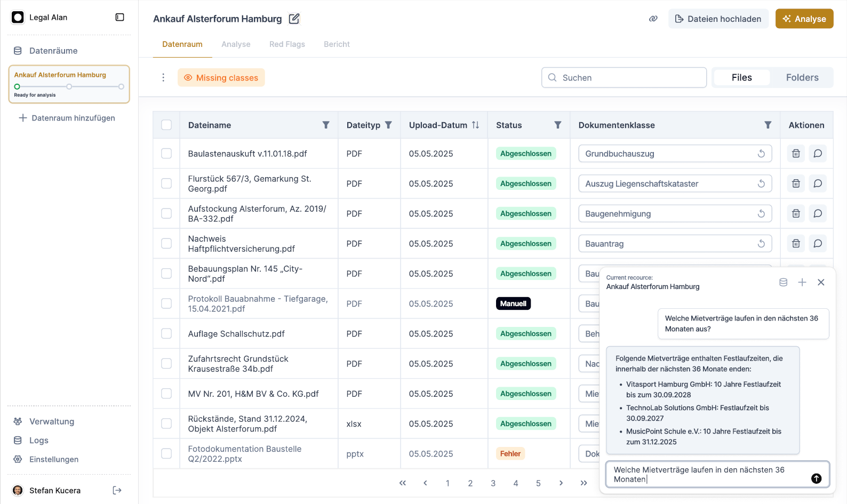The height and width of the screenshot is (504, 847).
Task: Click the copy link icon in header
Action: tap(653, 19)
